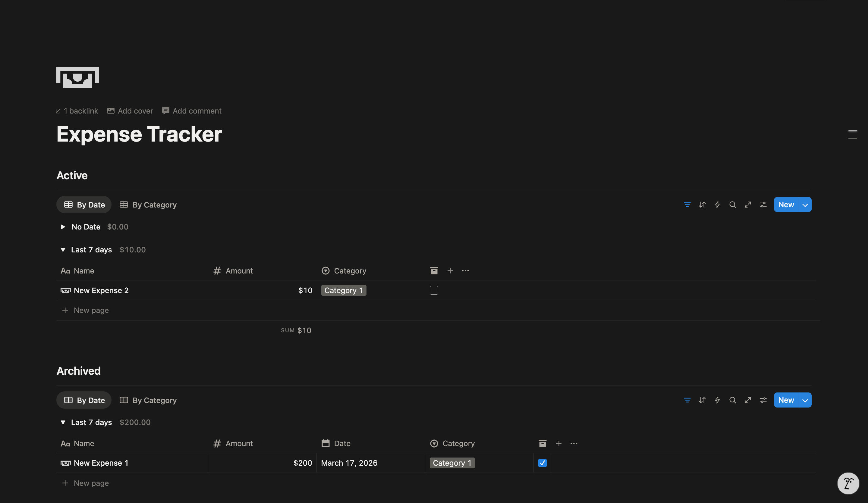Click the Category 1 tag on New Expense 2
This screenshot has height=503, width=868.
[x=343, y=291]
